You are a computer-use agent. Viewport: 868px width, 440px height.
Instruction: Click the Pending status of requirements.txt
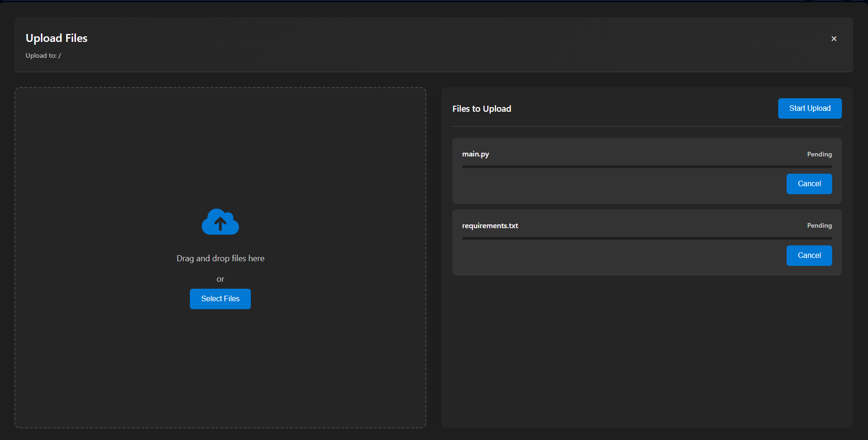click(x=819, y=225)
